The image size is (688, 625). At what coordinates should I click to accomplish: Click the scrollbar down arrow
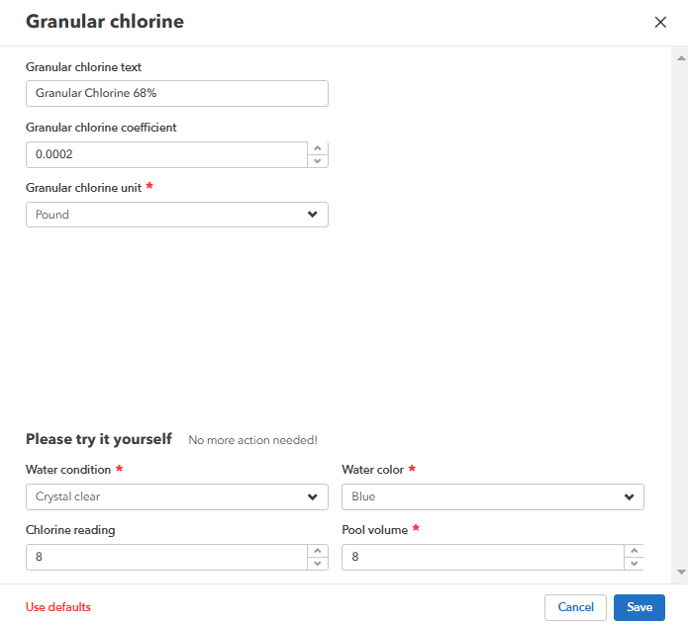pyautogui.click(x=681, y=573)
